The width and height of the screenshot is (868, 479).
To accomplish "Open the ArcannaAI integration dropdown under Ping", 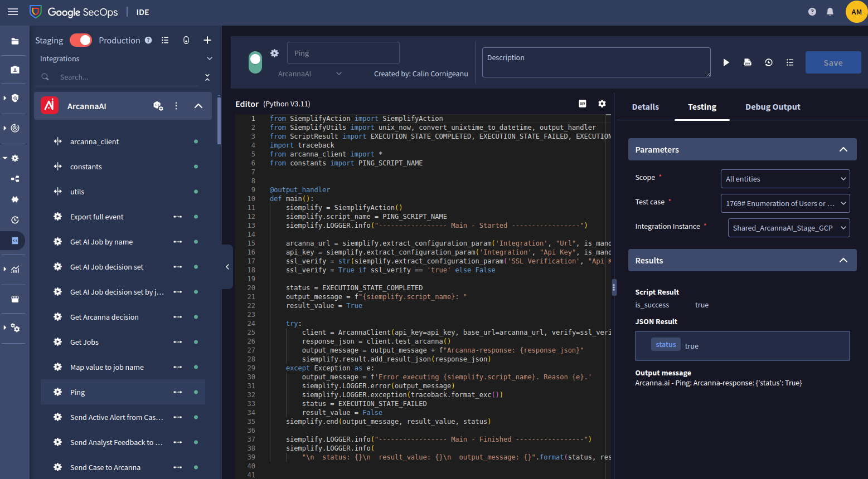I will 310,74.
